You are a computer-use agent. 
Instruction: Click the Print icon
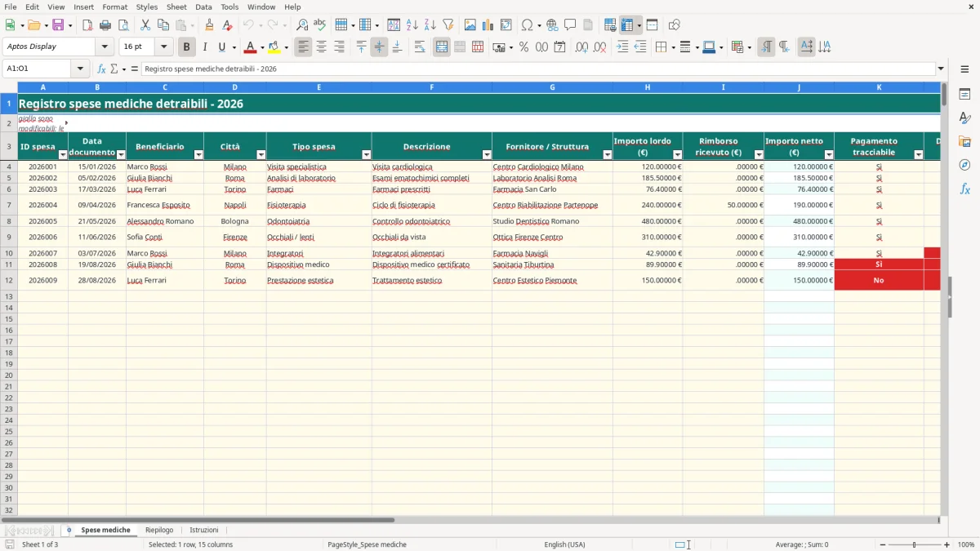(x=105, y=25)
